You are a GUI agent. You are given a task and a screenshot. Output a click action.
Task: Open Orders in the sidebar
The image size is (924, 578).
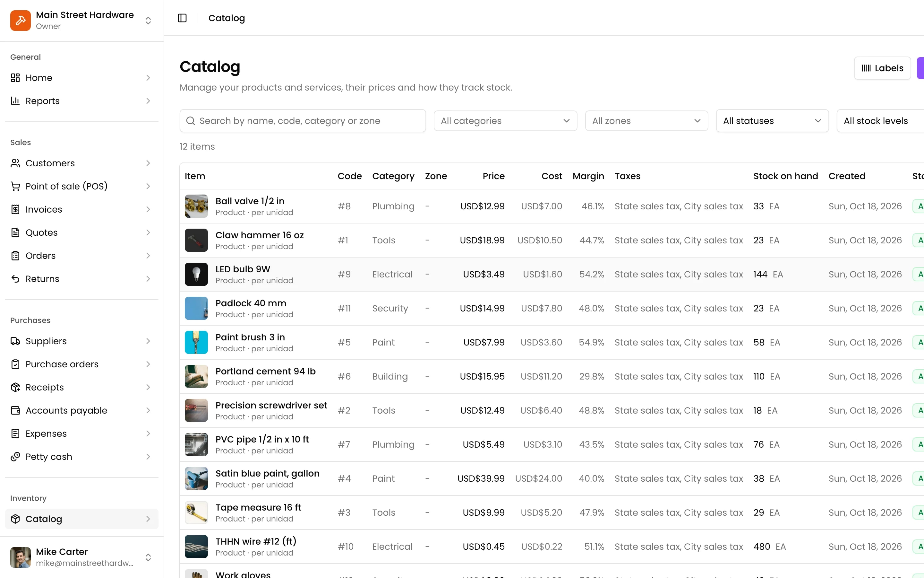click(x=82, y=256)
